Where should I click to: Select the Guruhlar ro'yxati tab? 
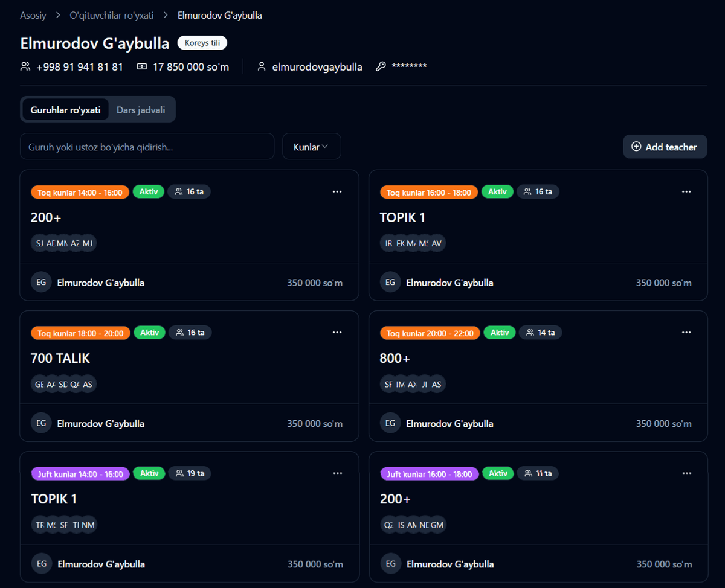(x=65, y=110)
